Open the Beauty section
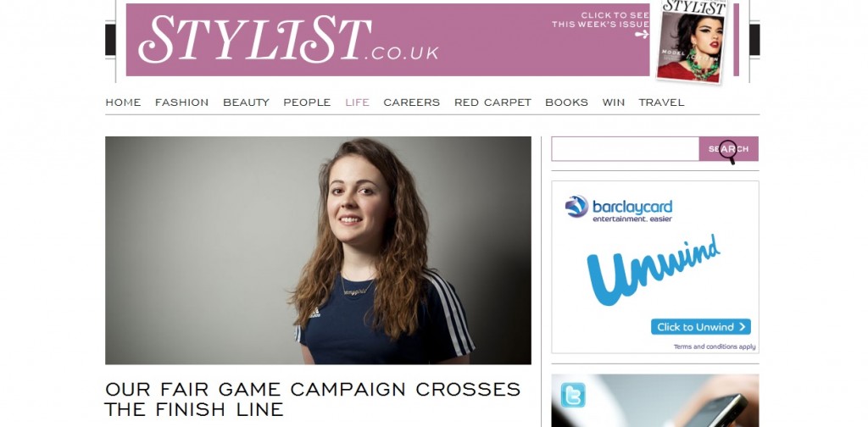 coord(246,103)
